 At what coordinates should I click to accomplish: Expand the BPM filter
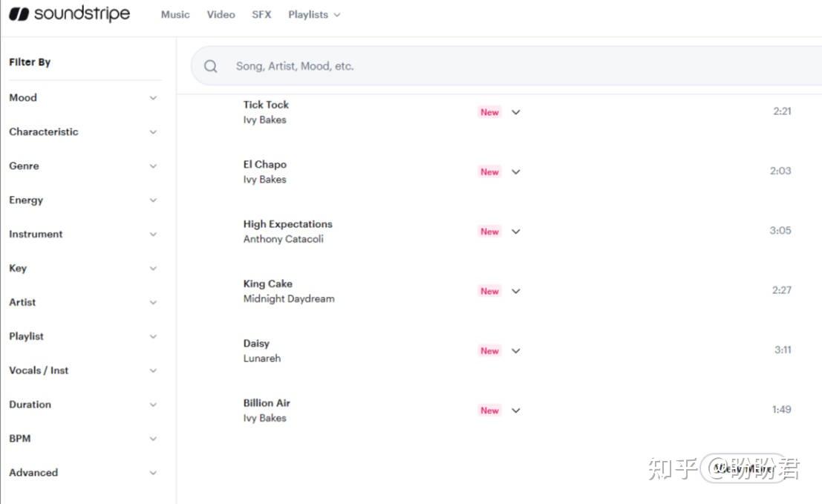(x=83, y=439)
